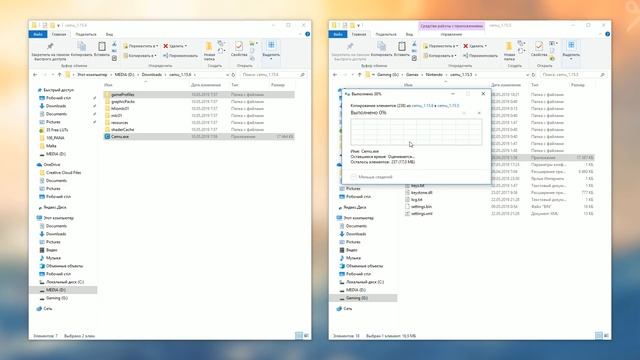
Task: Click cemu_1.15.6 source link in copy dialog
Action: coord(422,106)
